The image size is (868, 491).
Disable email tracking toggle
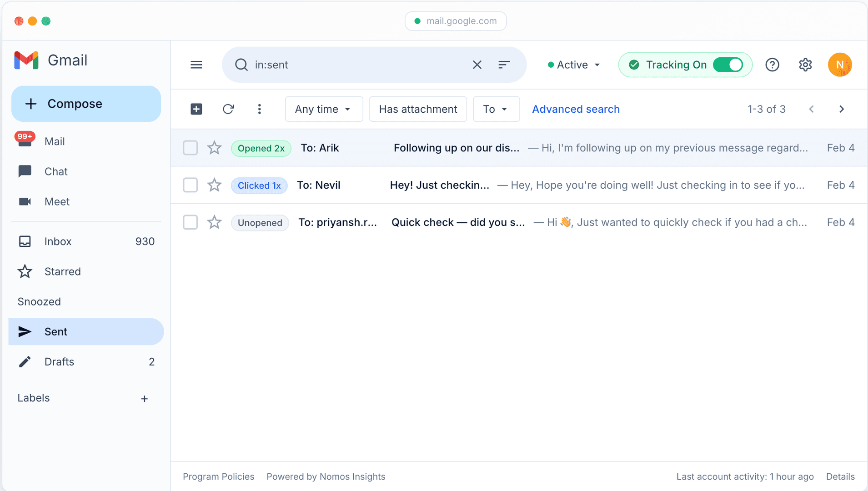(x=728, y=65)
